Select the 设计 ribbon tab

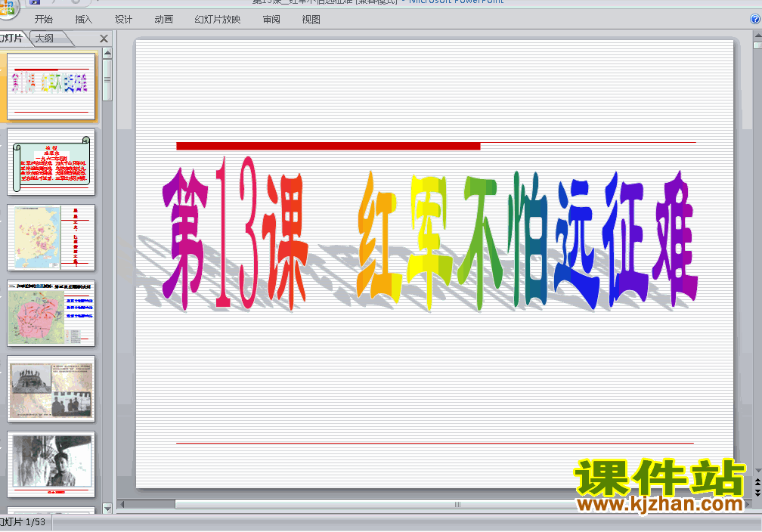[x=123, y=20]
